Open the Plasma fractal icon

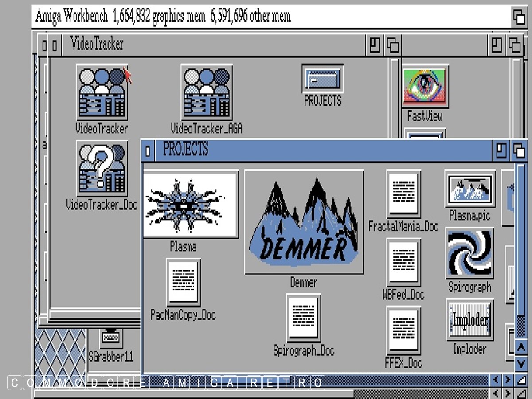point(190,205)
